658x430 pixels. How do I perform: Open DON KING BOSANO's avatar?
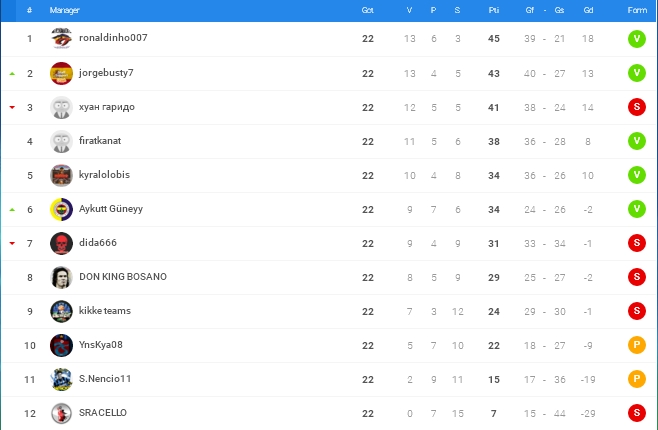61,277
